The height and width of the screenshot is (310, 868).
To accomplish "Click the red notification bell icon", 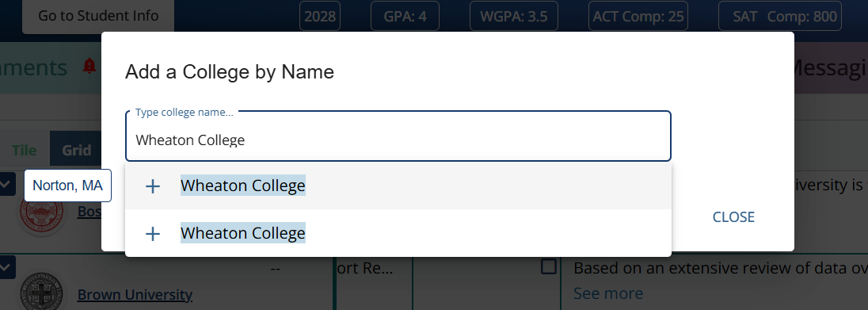I will coord(89,67).
